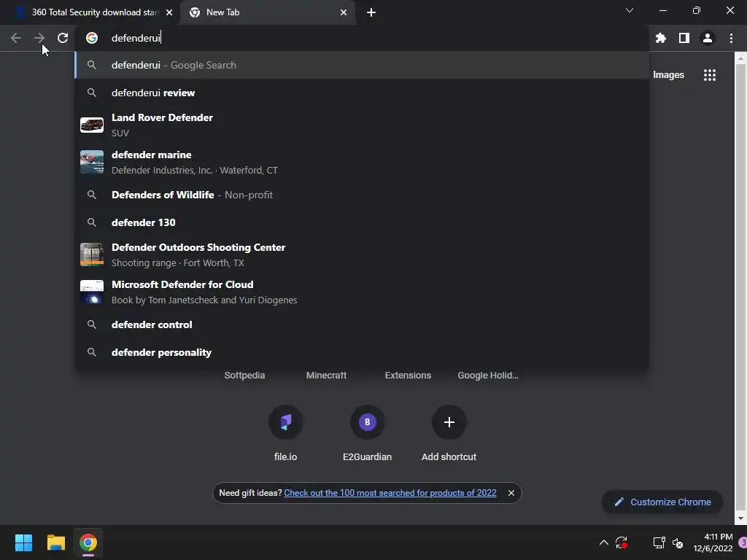Open a new tab with plus button
This screenshot has width=747, height=560.
click(x=371, y=12)
